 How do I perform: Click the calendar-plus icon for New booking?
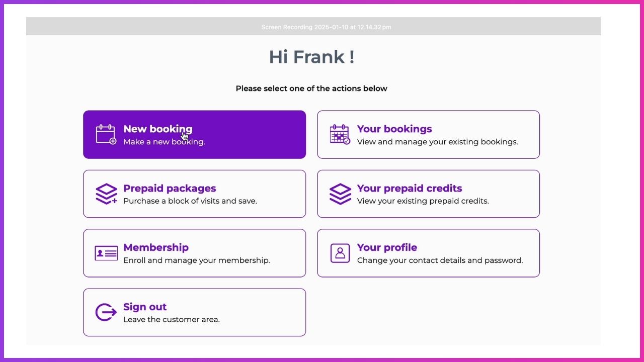tap(106, 134)
